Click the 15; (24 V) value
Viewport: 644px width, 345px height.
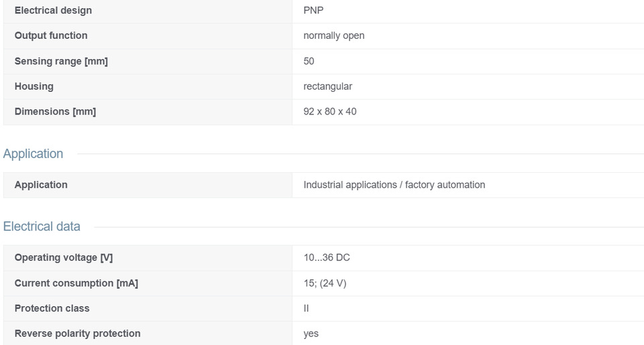coord(325,283)
